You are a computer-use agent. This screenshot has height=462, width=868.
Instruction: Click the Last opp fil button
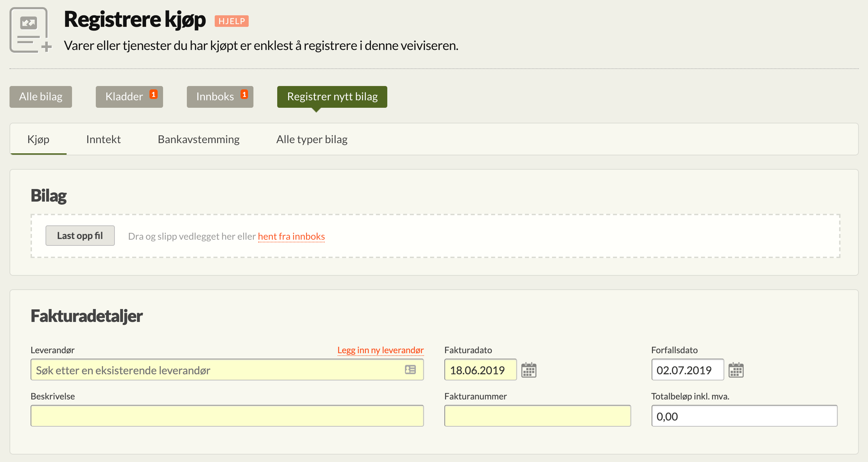(x=80, y=236)
